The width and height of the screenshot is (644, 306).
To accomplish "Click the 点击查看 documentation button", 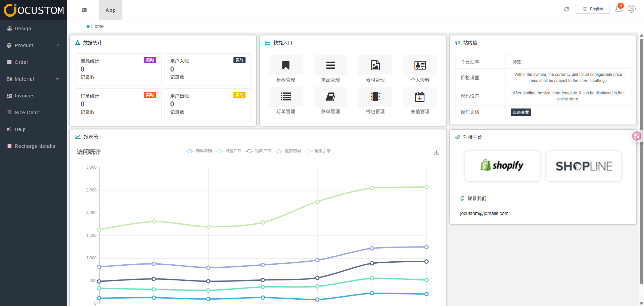I will point(521,113).
